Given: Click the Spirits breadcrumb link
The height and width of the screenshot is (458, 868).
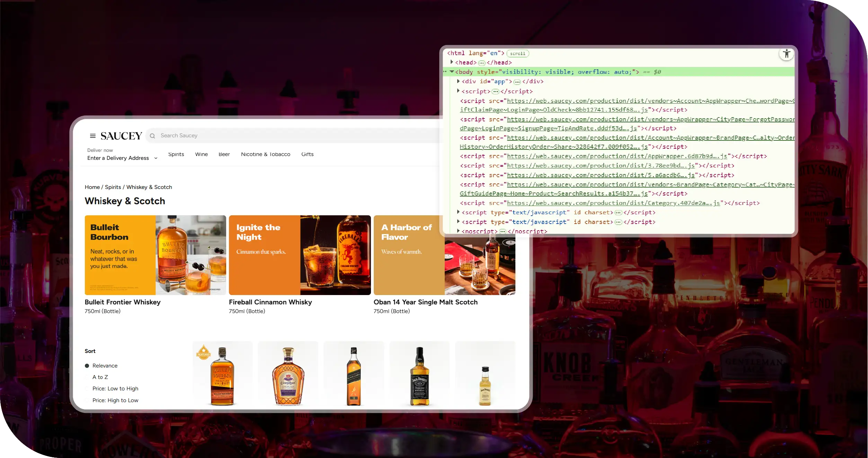Looking at the screenshot, I should pos(113,187).
